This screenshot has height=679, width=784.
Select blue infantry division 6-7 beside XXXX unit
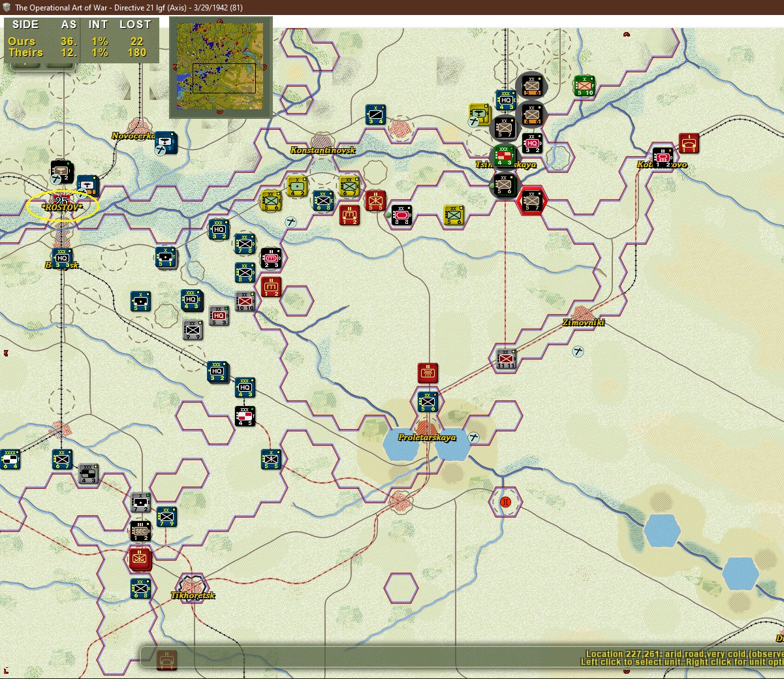pos(62,459)
